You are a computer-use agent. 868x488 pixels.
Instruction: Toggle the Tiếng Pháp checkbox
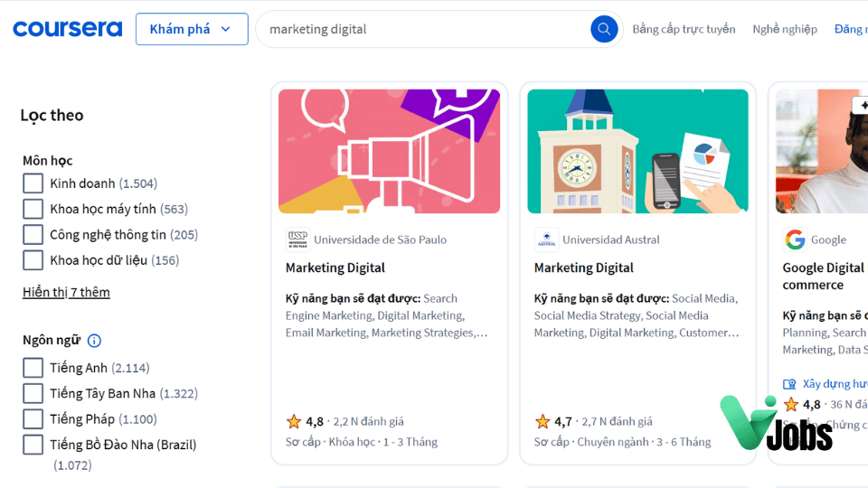33,418
